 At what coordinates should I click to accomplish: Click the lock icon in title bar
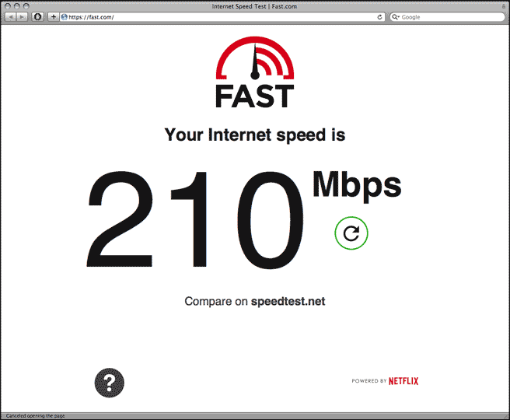click(x=504, y=6)
